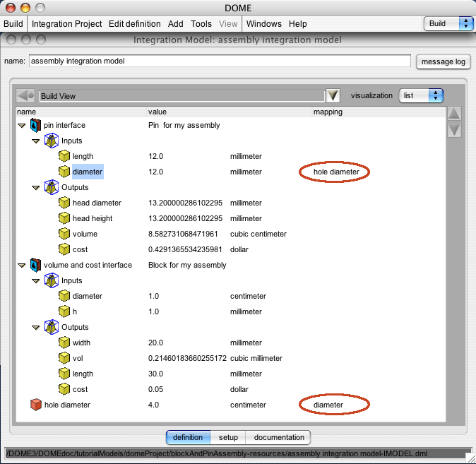Click the mapping column header
Image resolution: width=476 pixels, height=464 pixels.
click(x=379, y=112)
